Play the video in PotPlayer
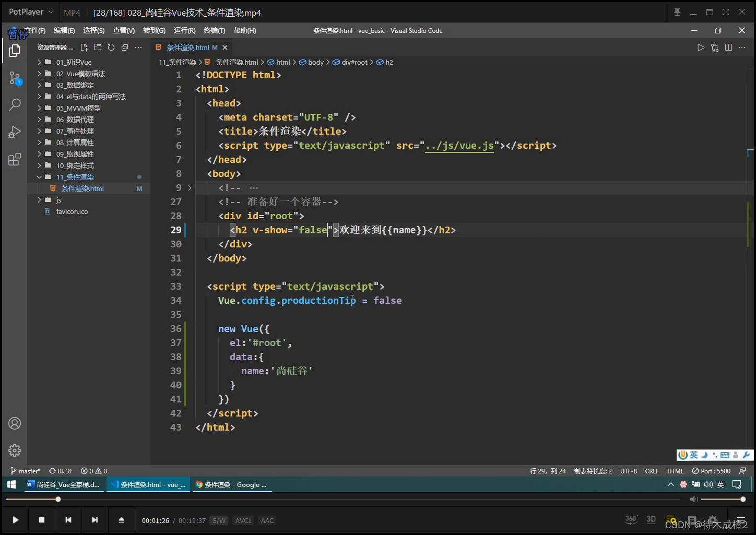Screen dimensions: 756x535 coord(16,520)
